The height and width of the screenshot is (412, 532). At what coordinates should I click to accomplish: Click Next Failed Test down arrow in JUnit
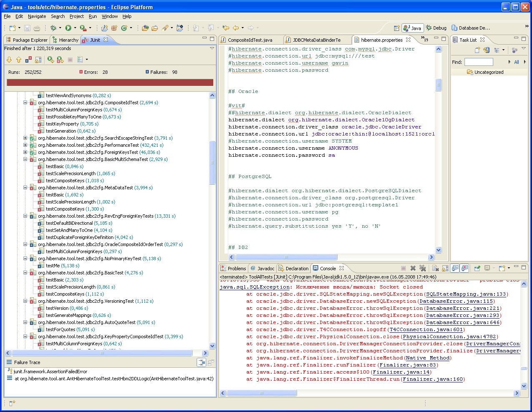pyautogui.click(x=9, y=60)
